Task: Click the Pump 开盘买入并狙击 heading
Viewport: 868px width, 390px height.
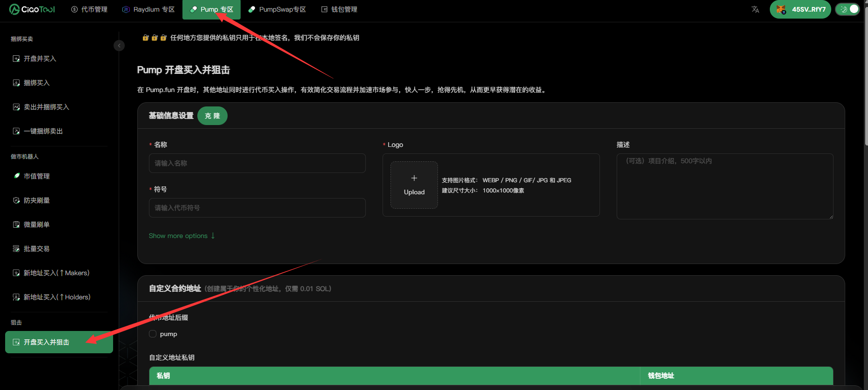Action: (183, 70)
